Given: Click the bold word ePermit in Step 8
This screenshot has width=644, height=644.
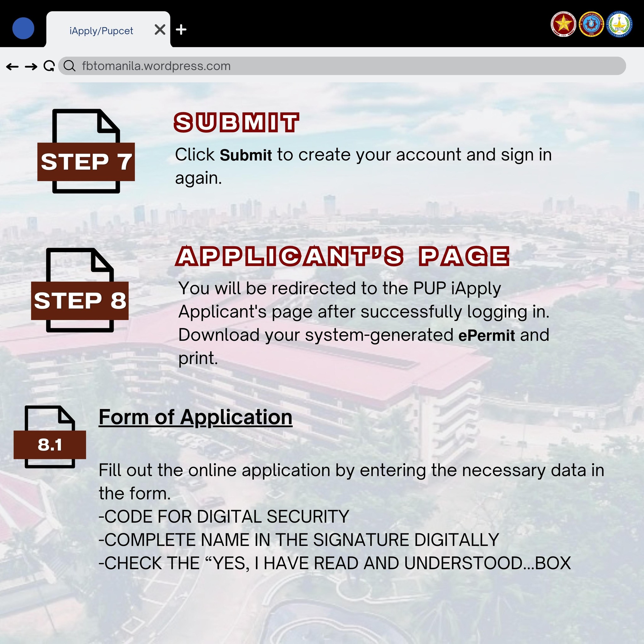Looking at the screenshot, I should coord(487,336).
